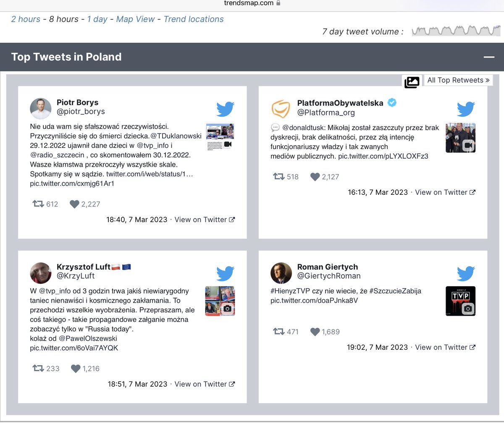Click heart icon on Roman Giertych tweet

tap(315, 332)
